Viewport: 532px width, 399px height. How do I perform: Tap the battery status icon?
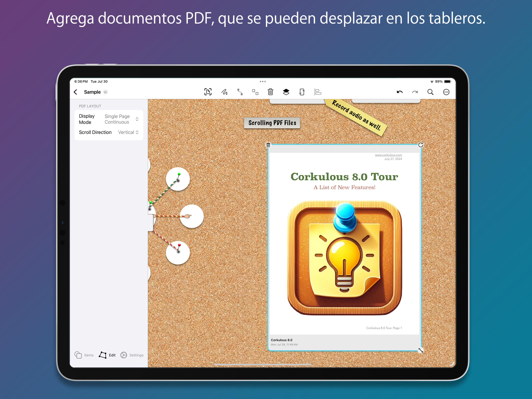[447, 82]
